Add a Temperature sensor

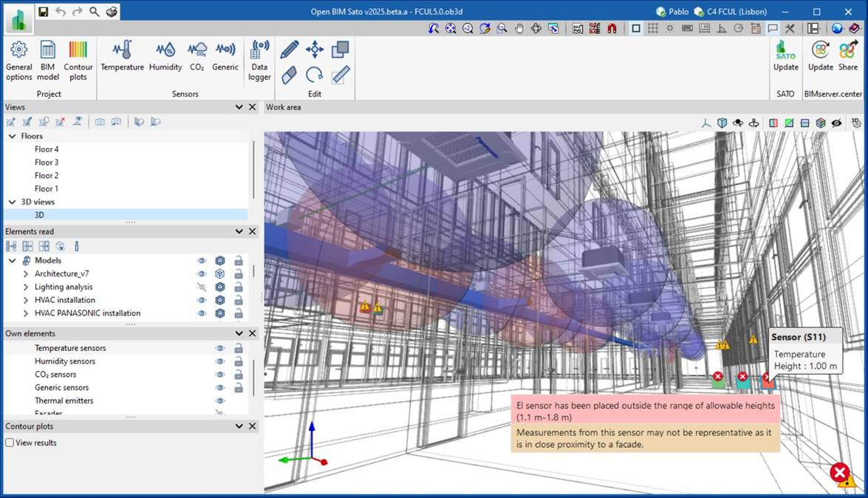click(x=122, y=56)
